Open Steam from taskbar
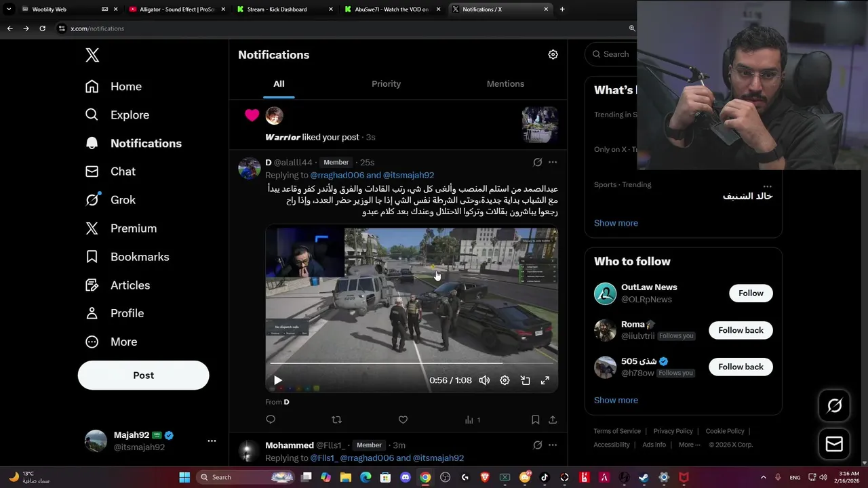Image resolution: width=868 pixels, height=488 pixels. click(x=644, y=477)
